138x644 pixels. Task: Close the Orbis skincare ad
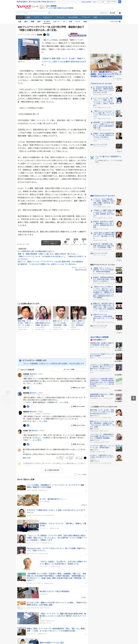pyautogui.click(x=121, y=55)
